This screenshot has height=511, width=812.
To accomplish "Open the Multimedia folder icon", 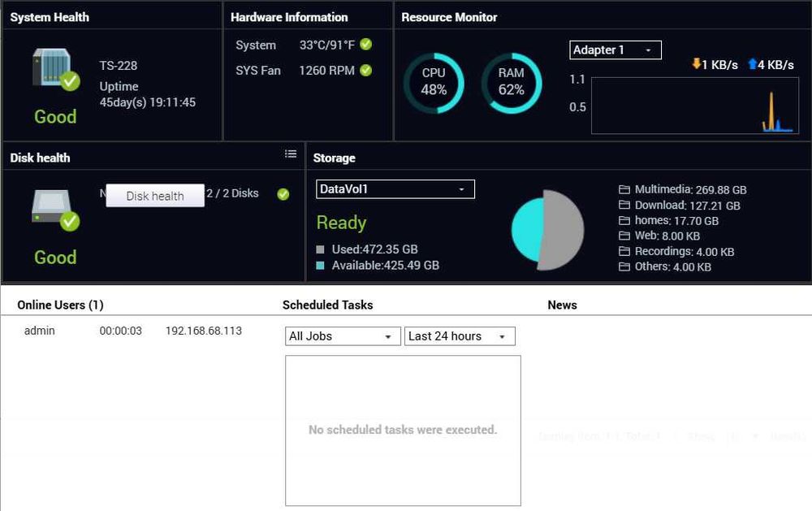I will pos(624,189).
